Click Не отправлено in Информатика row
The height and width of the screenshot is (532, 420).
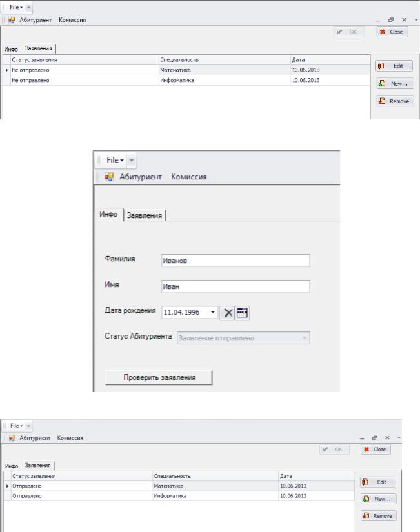[85, 80]
